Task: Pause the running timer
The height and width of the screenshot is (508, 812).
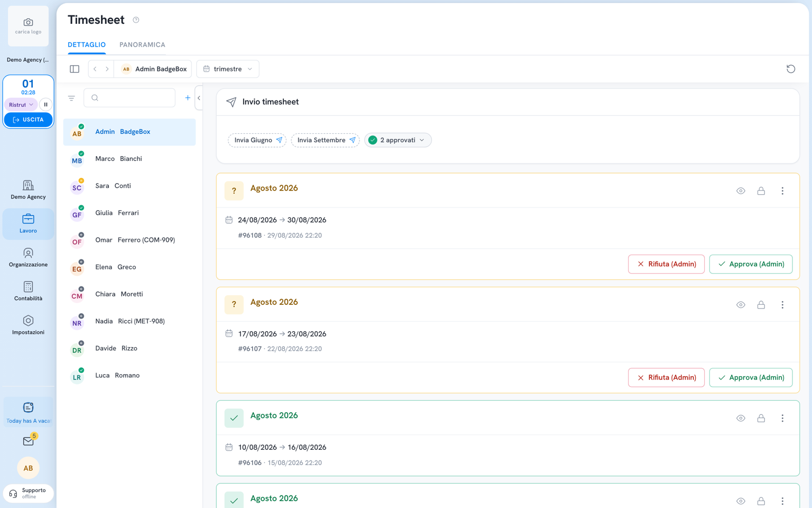Action: 45,105
